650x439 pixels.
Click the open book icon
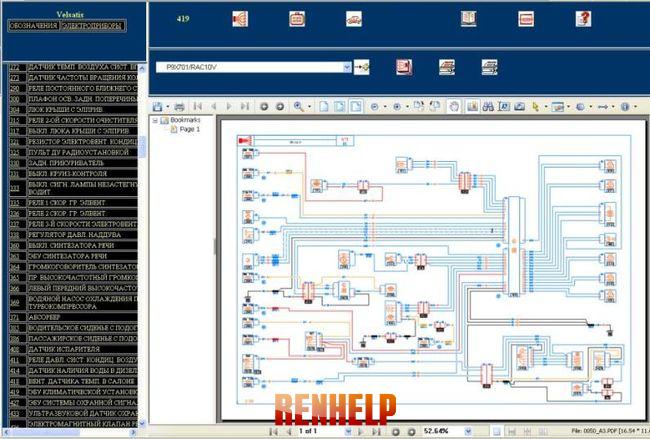click(x=468, y=19)
